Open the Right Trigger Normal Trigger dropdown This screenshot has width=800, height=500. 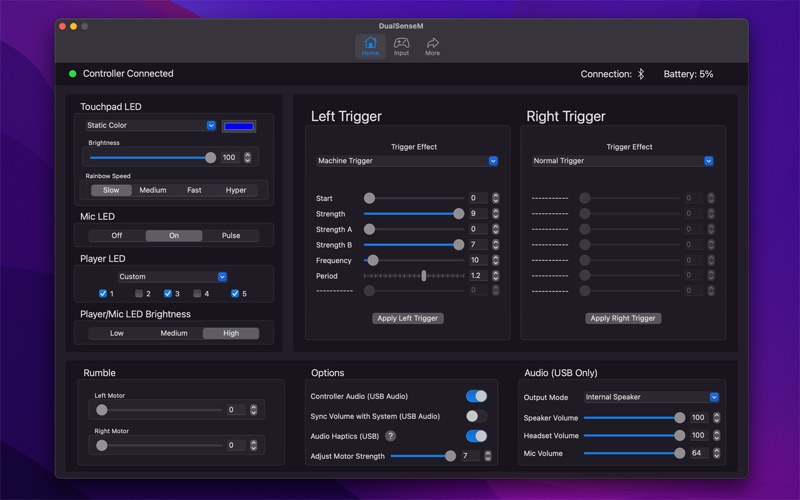click(x=622, y=161)
